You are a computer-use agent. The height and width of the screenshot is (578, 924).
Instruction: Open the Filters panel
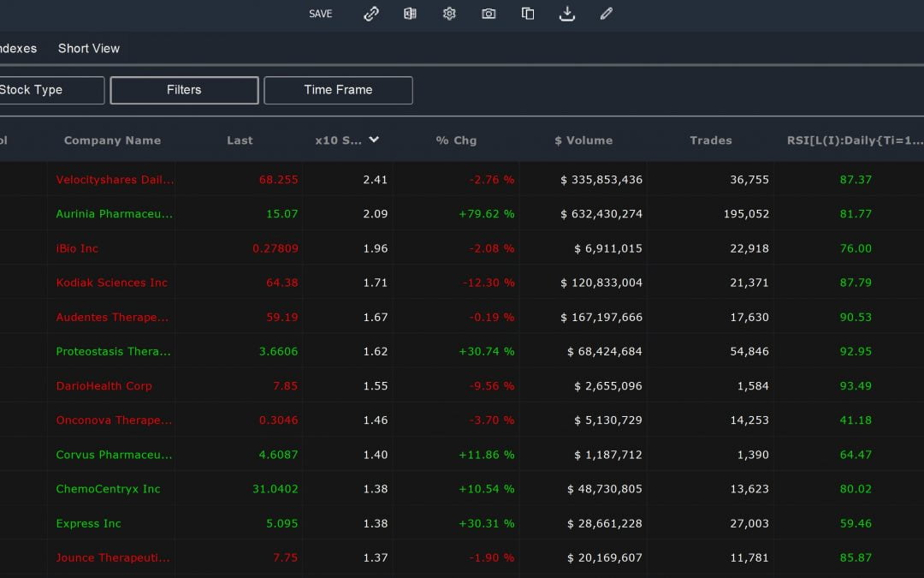coord(184,90)
